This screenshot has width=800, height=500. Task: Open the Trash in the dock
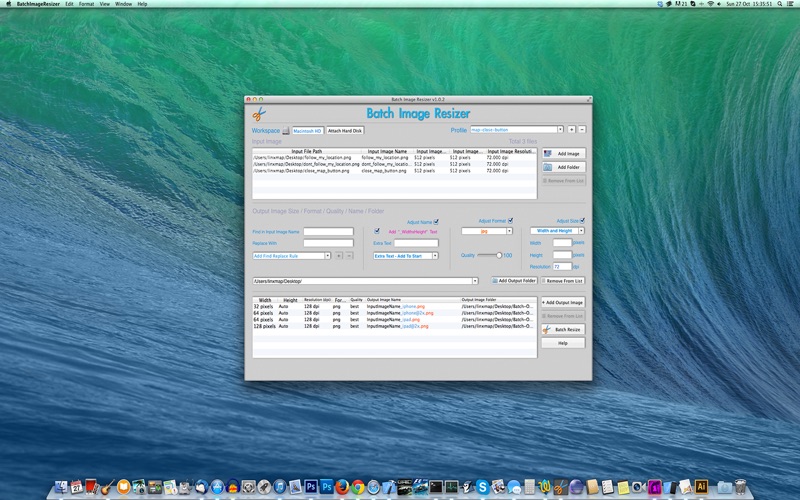pos(740,487)
